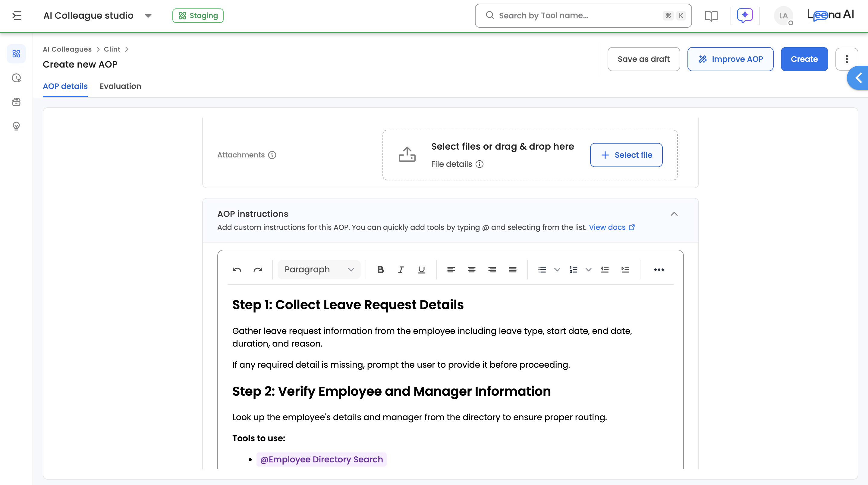
Task: Open the AI Colleague studio dropdown
Action: pyautogui.click(x=98, y=15)
